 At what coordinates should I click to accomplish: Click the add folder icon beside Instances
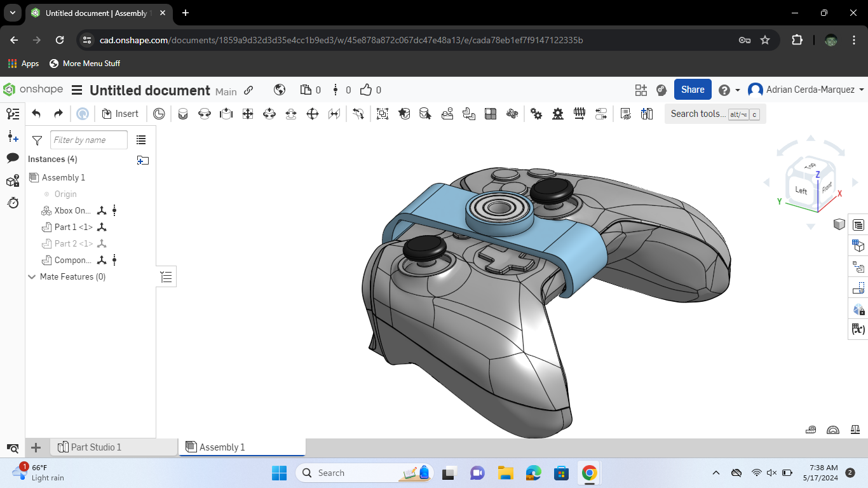pos(143,160)
